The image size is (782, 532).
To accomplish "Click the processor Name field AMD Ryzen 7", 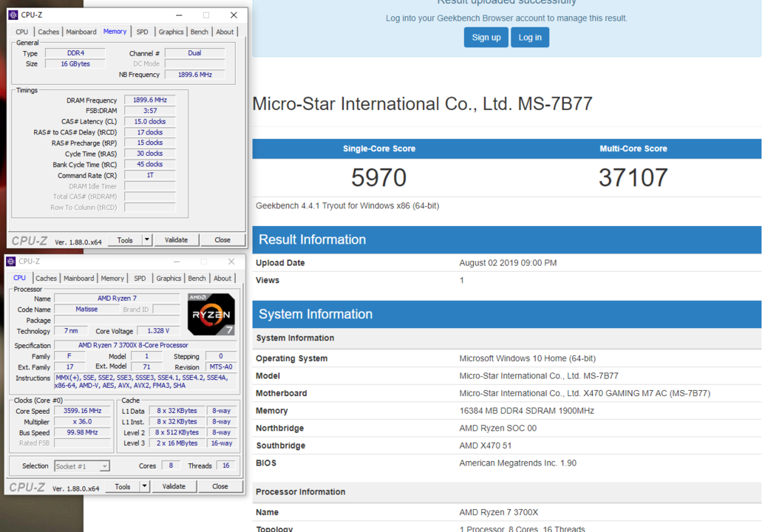I will pos(117,299).
